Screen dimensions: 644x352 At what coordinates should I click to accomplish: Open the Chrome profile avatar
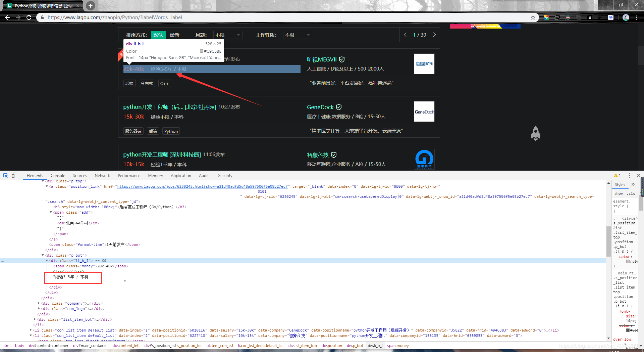click(626, 17)
